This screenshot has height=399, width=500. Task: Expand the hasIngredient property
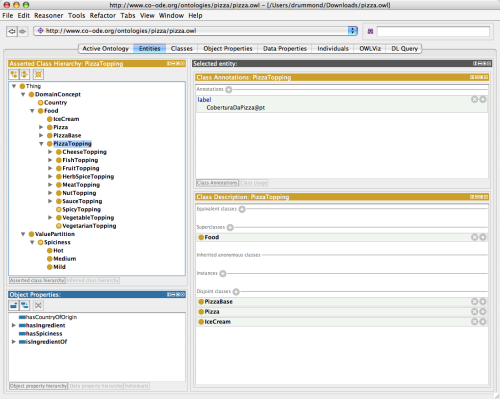[x=14, y=325]
